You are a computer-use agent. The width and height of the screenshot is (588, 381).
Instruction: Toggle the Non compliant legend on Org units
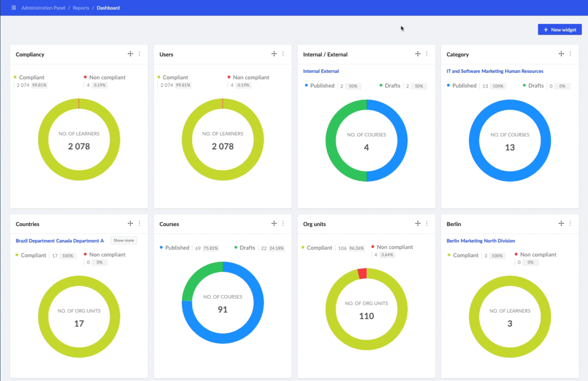pos(395,247)
